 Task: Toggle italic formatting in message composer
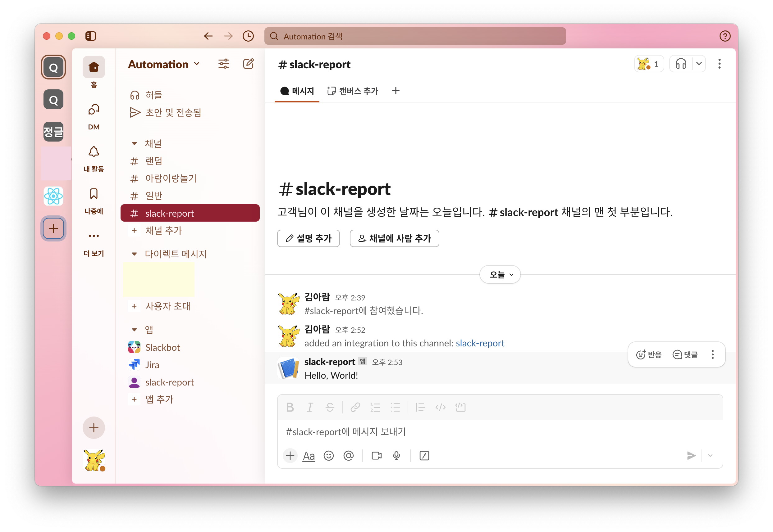[x=310, y=407]
